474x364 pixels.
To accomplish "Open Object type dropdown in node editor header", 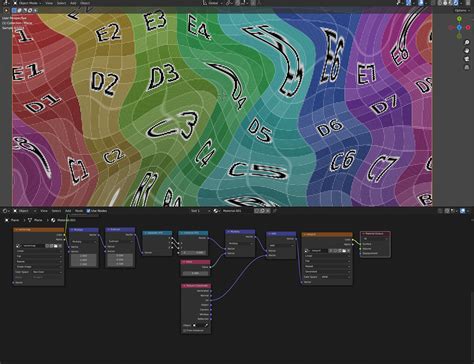I will (x=26, y=211).
